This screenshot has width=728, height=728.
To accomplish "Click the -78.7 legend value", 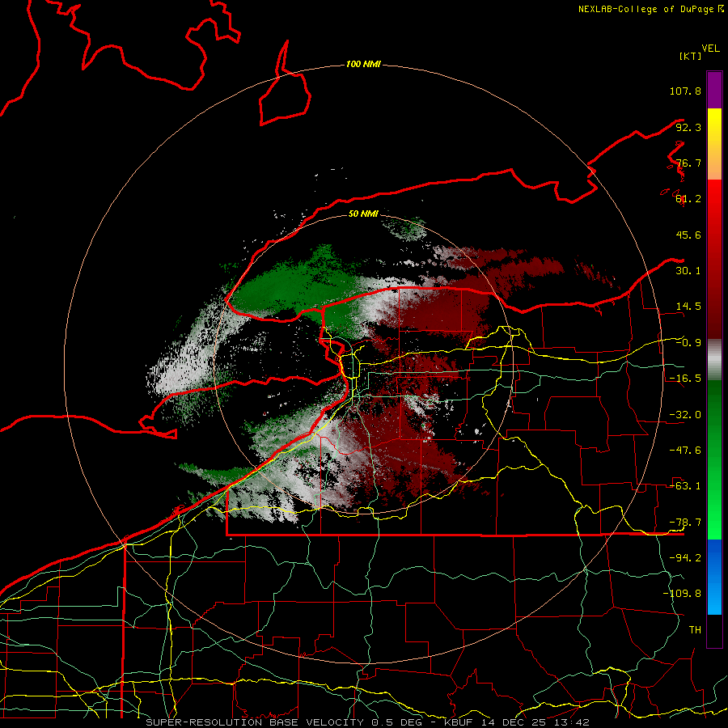I will pyautogui.click(x=685, y=523).
